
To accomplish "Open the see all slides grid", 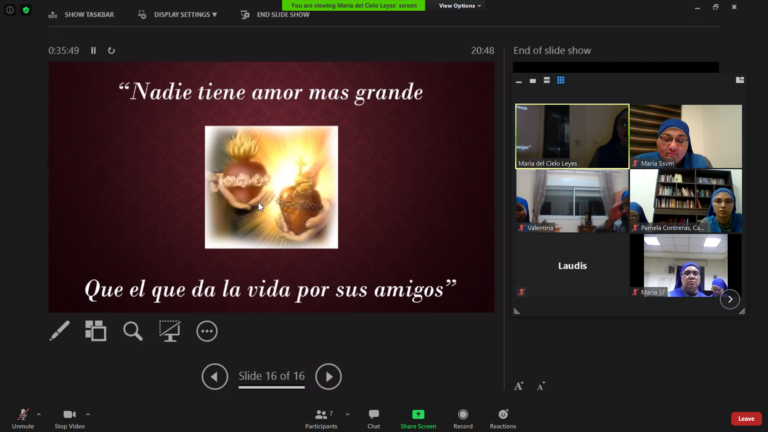I will (96, 331).
